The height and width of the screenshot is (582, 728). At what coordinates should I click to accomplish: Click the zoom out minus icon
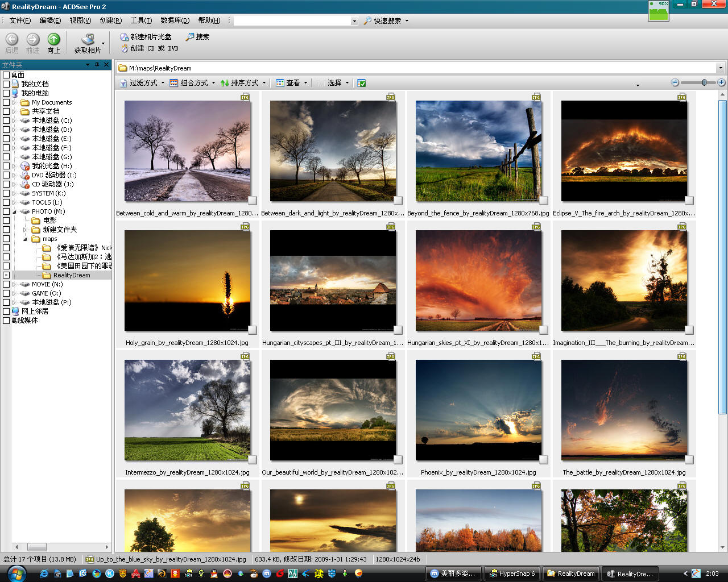coord(675,82)
